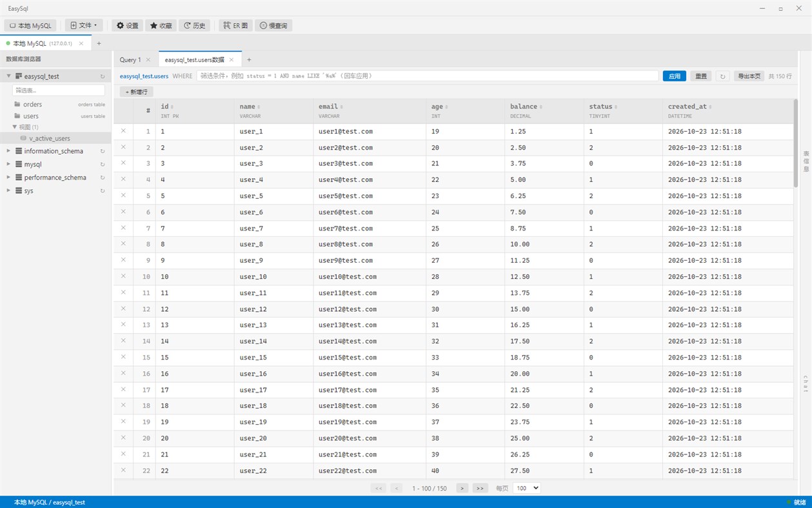Open the 收藏 favorites star button
The image size is (812, 508).
pos(161,26)
